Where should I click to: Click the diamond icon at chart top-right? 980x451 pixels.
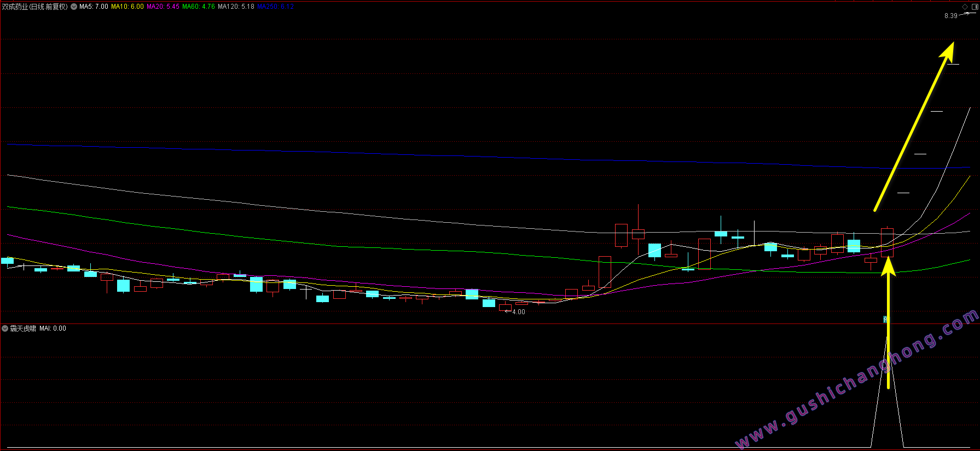(x=965, y=7)
